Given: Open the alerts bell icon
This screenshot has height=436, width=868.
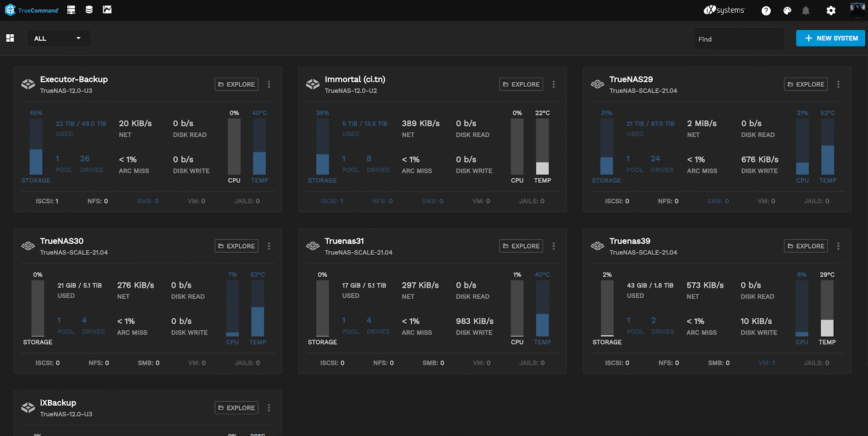Looking at the screenshot, I should pos(806,10).
